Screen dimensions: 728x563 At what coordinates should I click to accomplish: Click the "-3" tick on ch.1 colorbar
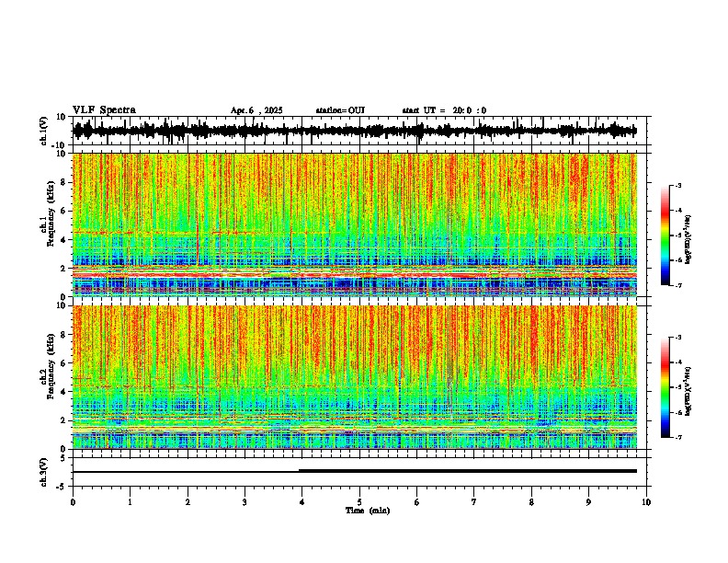pyautogui.click(x=678, y=185)
